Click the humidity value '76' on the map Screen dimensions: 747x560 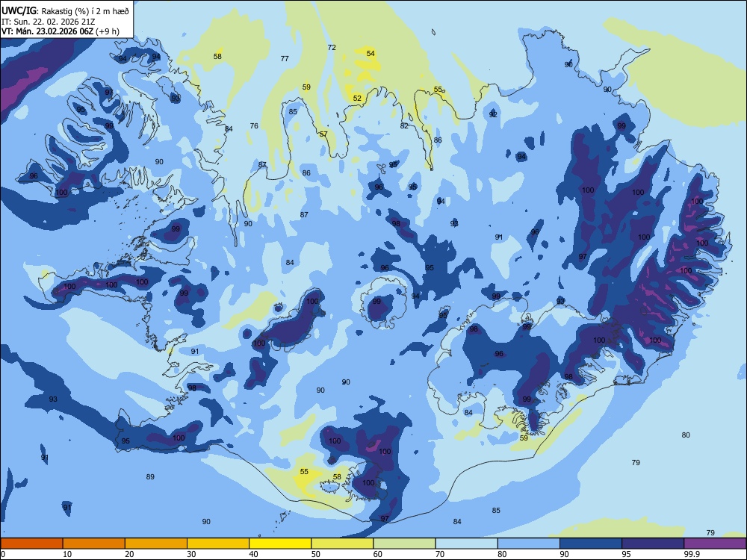[x=254, y=125]
